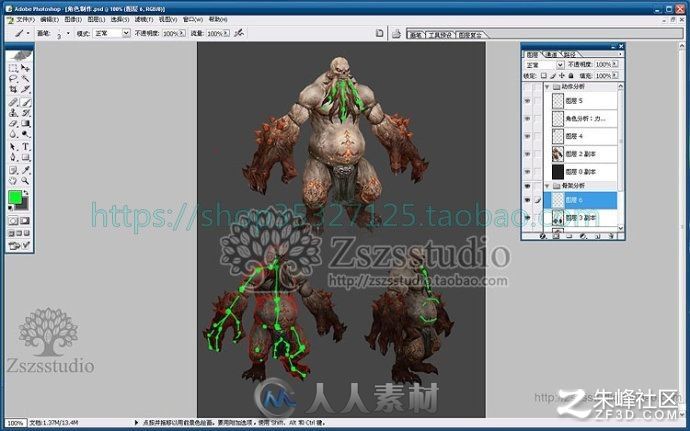Image resolution: width=690 pixels, height=431 pixels.
Task: Select the Eraser tool
Action: 13,124
